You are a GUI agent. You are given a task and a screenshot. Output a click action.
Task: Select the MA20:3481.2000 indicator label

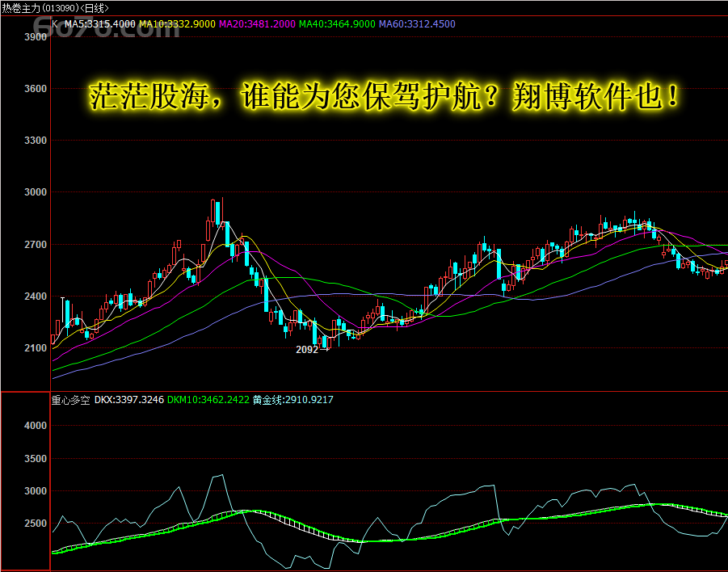coord(257,24)
